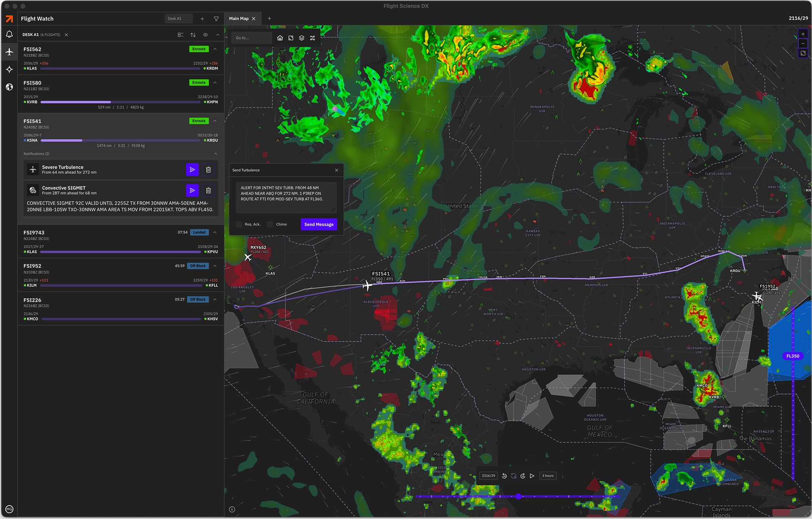Image resolution: width=812 pixels, height=519 pixels.
Task: Open the crosshair locate sidebar icon
Action: click(9, 69)
